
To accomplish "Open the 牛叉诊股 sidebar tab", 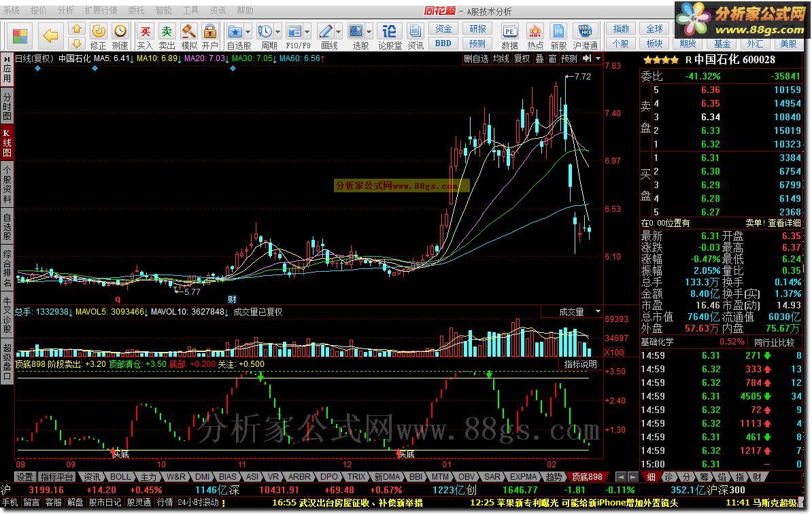I will [x=7, y=315].
